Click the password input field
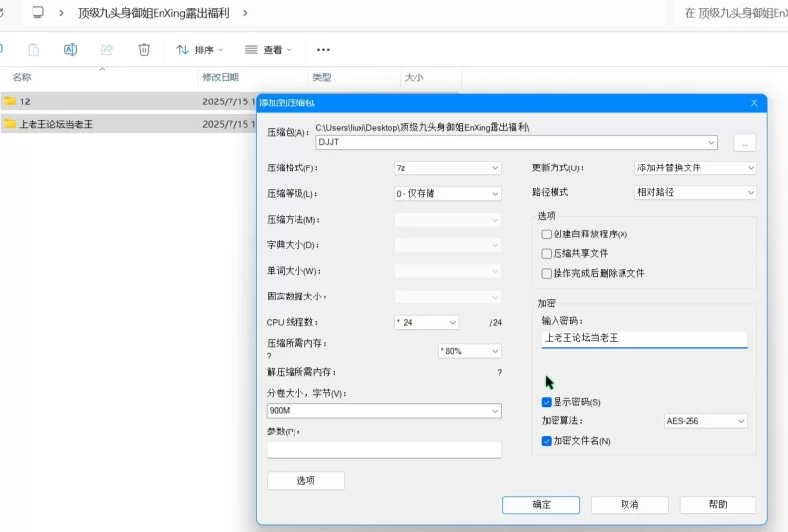The image size is (788, 532). click(x=644, y=338)
